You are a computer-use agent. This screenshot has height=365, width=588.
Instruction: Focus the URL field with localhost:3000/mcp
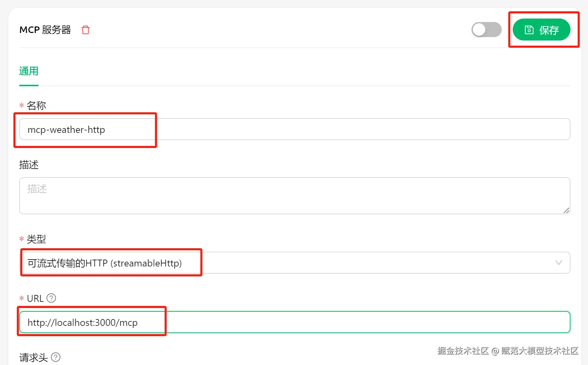(294, 322)
